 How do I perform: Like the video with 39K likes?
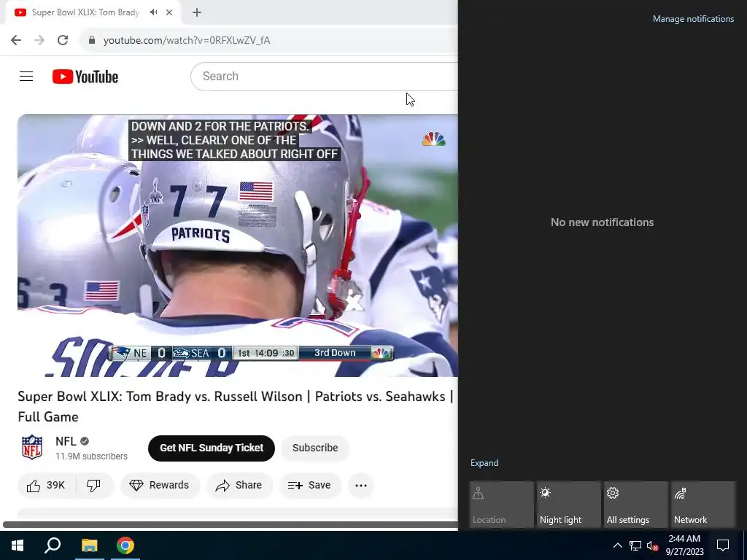[x=46, y=485]
